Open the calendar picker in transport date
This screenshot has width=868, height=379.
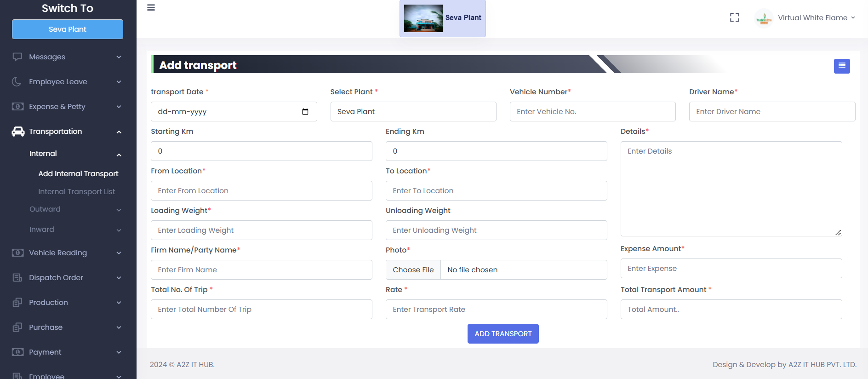(x=305, y=112)
